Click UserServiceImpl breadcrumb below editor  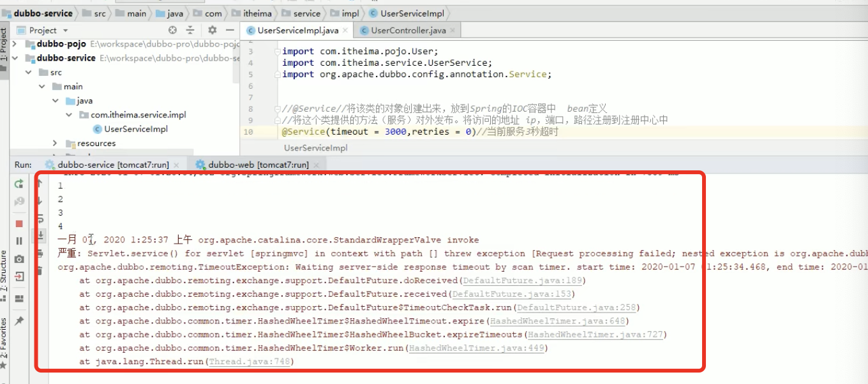click(x=316, y=148)
